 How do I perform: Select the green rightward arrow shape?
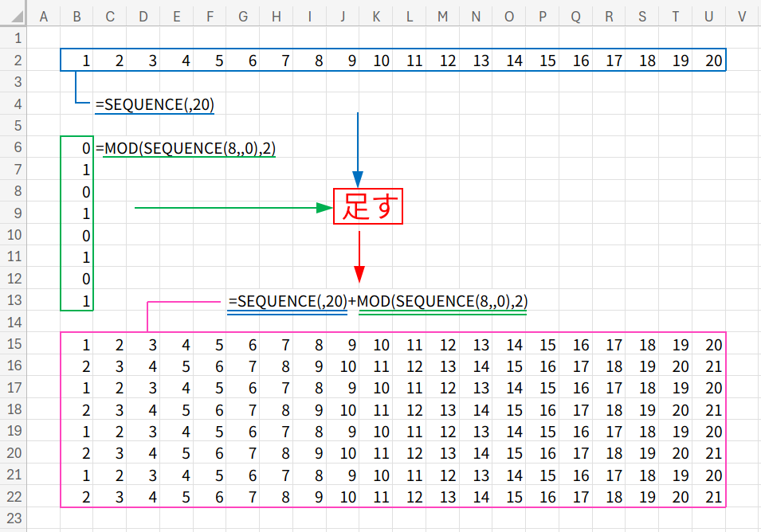231,208
